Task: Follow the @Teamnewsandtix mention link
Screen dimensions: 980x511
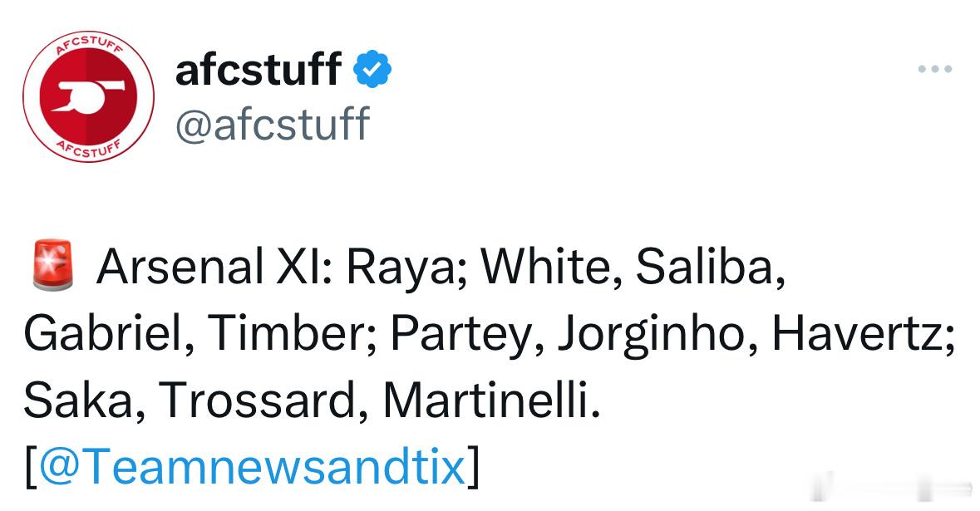Action: [252, 467]
